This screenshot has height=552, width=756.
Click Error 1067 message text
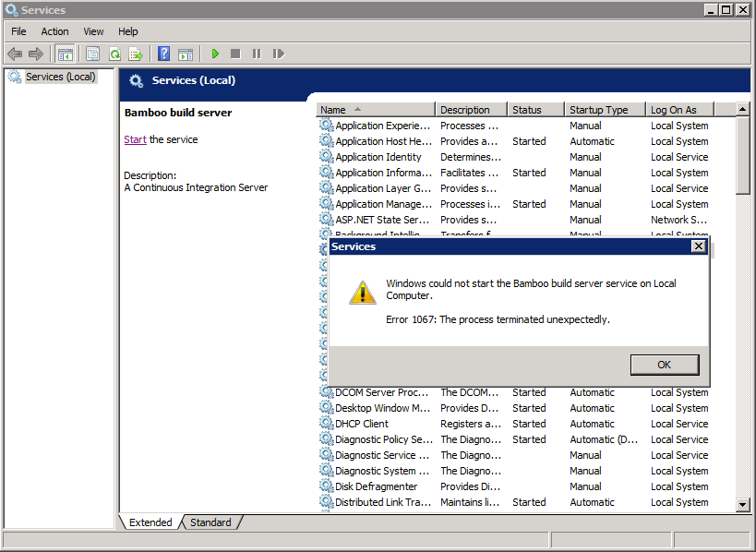(498, 319)
